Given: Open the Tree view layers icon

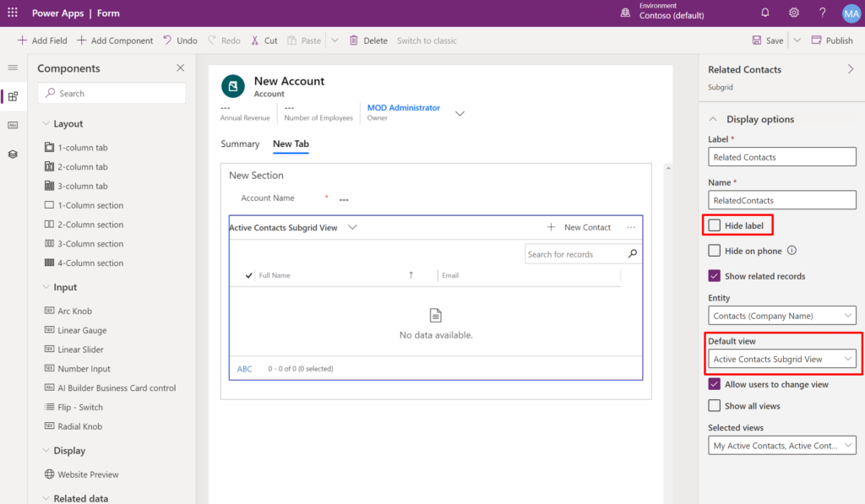Looking at the screenshot, I should coord(13,154).
